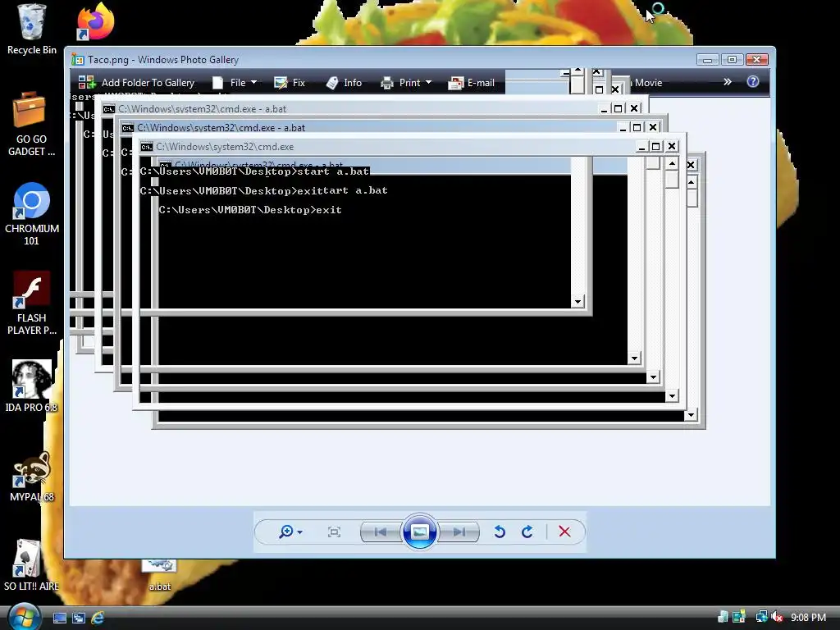The image size is (840, 630).
Task: Click the 9:08 PM clock
Action: pos(808,617)
